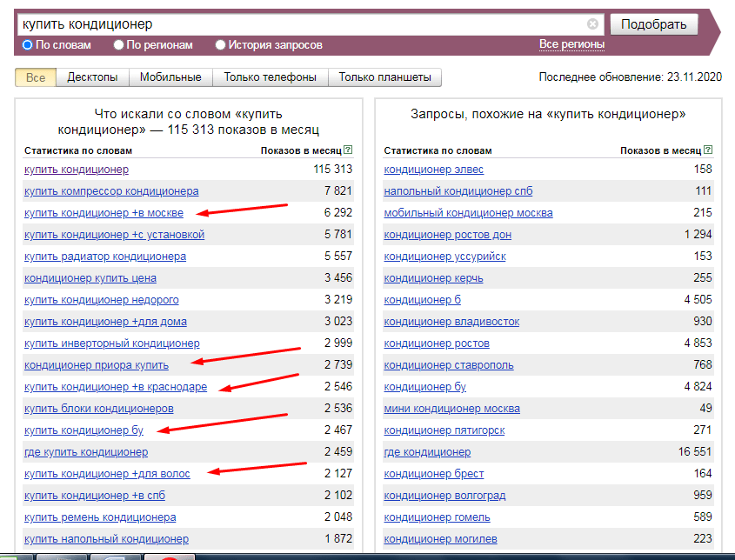Open 'купить инверторный кондиционер' link
This screenshot has height=560, width=735.
112,343
